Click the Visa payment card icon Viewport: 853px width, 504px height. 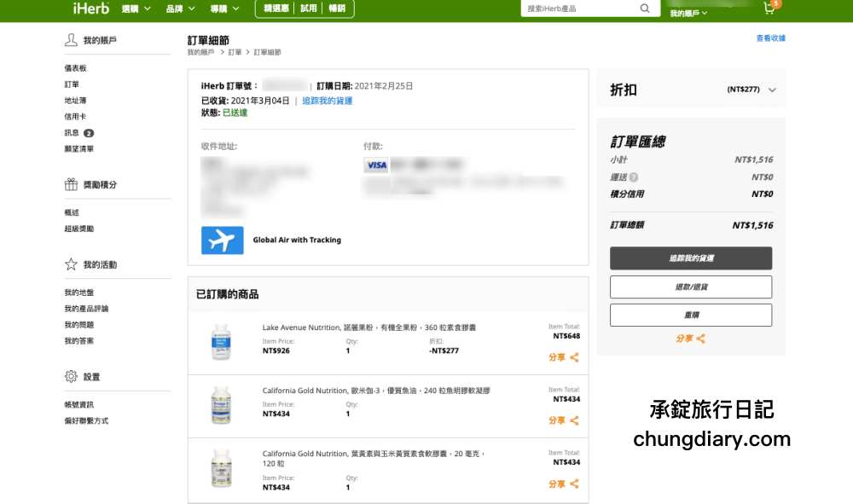coord(374,165)
